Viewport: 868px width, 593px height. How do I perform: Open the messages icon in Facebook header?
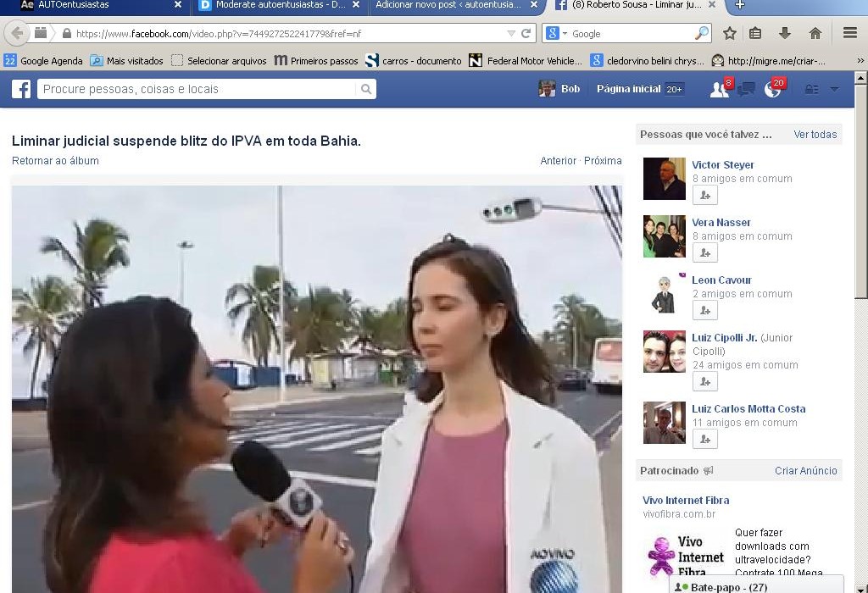coord(746,89)
